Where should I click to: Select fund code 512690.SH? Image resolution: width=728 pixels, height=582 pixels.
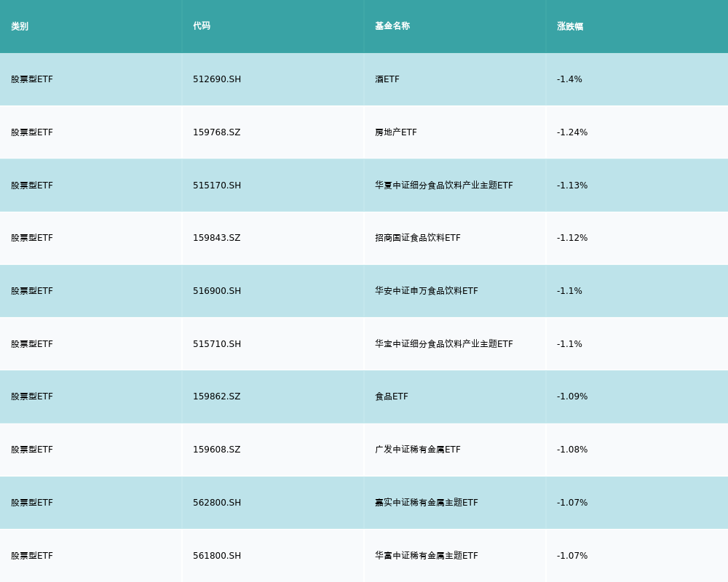pos(217,79)
